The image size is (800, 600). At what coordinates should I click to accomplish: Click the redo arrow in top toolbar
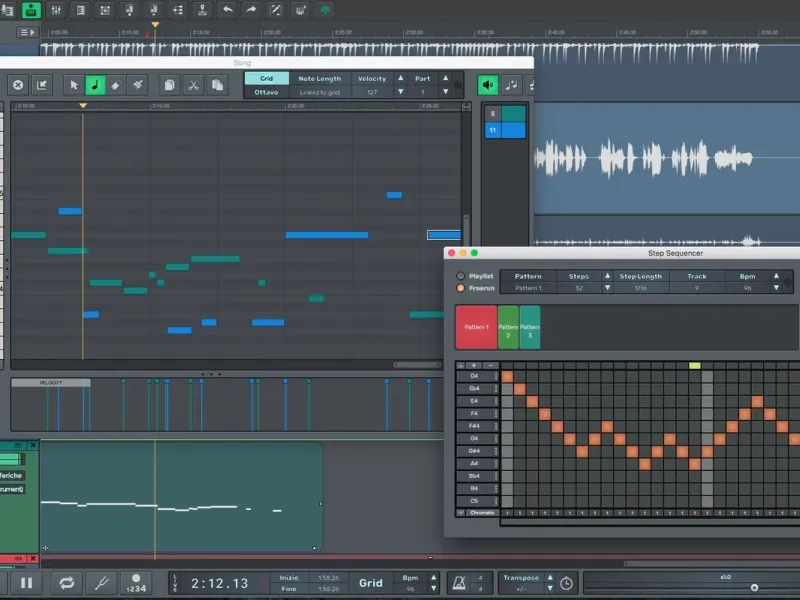tap(250, 10)
